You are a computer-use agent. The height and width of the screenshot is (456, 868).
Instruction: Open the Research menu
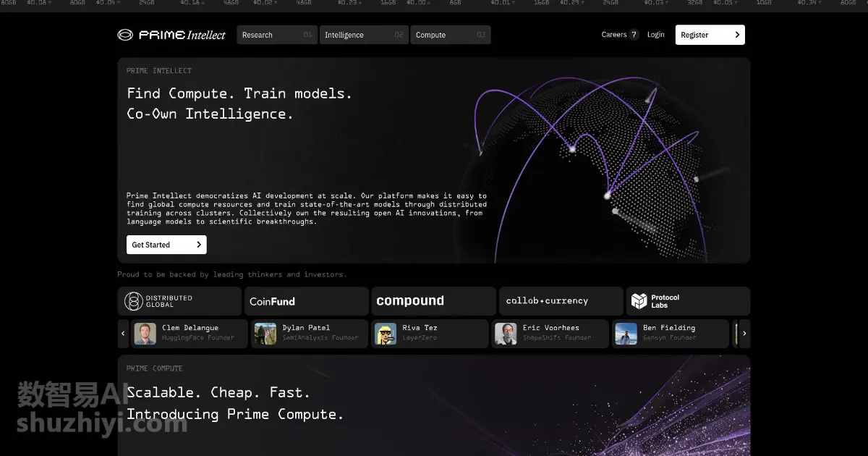276,35
